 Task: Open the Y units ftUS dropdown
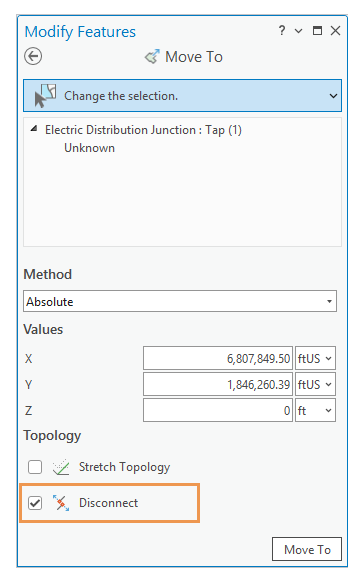tap(315, 384)
